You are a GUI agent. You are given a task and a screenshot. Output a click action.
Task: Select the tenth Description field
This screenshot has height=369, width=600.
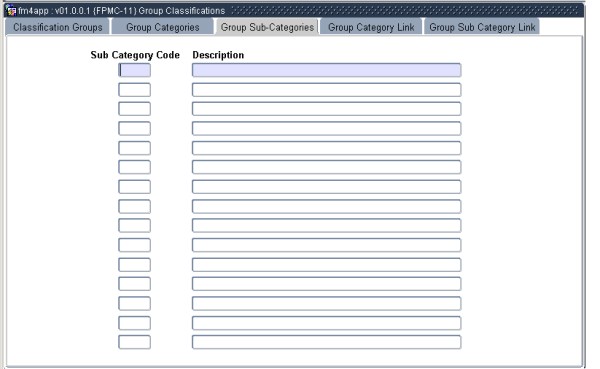pos(326,245)
